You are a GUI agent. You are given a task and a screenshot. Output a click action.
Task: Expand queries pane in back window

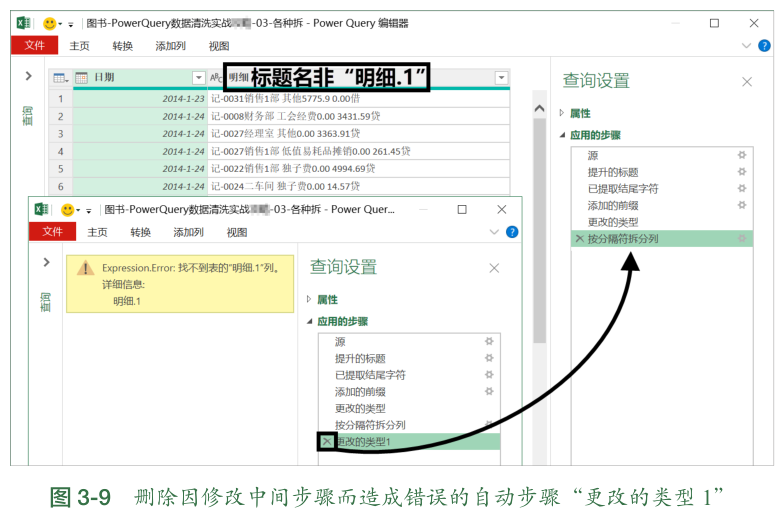[28, 76]
